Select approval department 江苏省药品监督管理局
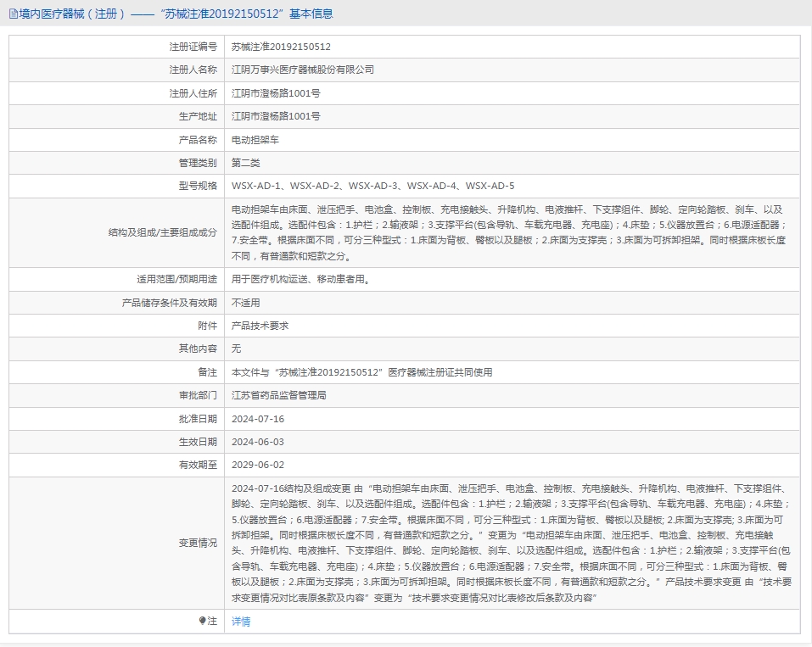 tap(278, 395)
